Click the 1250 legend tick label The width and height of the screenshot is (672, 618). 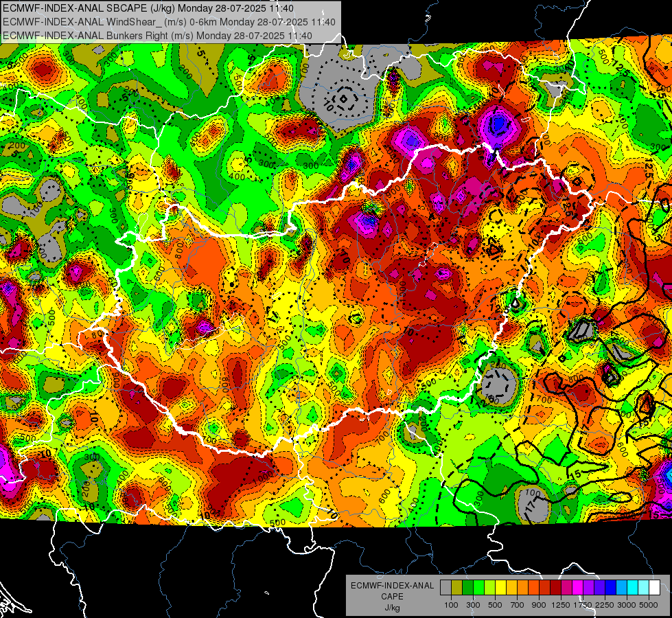(561, 605)
